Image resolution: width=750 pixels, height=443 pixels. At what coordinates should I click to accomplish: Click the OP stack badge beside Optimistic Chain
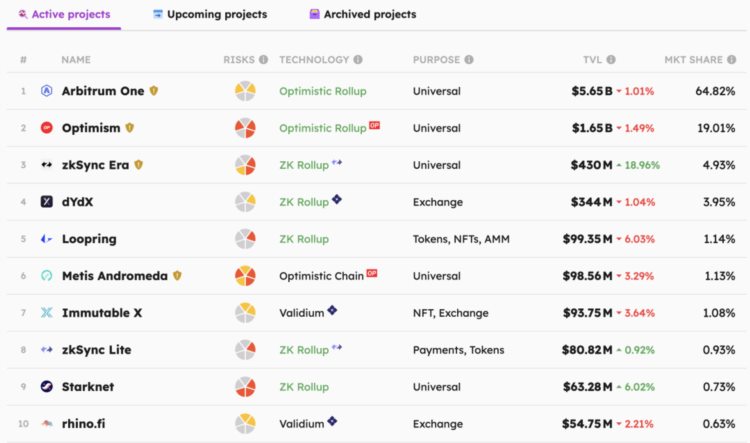point(372,273)
